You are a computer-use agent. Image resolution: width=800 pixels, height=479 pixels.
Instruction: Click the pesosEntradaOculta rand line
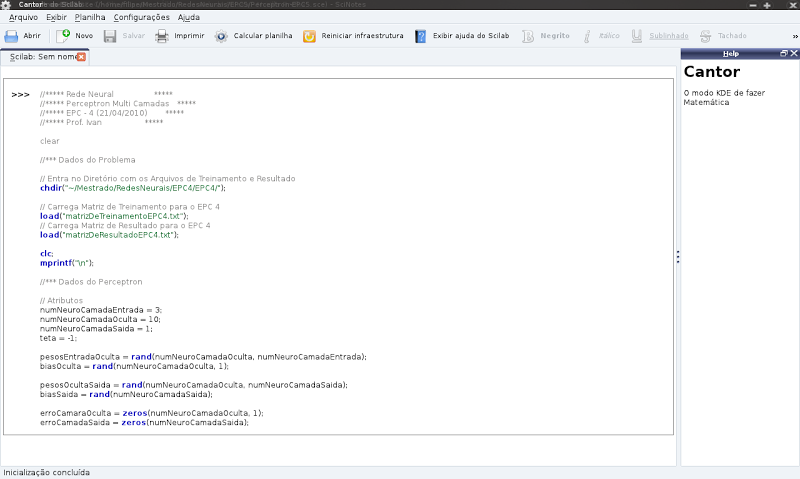click(x=203, y=357)
